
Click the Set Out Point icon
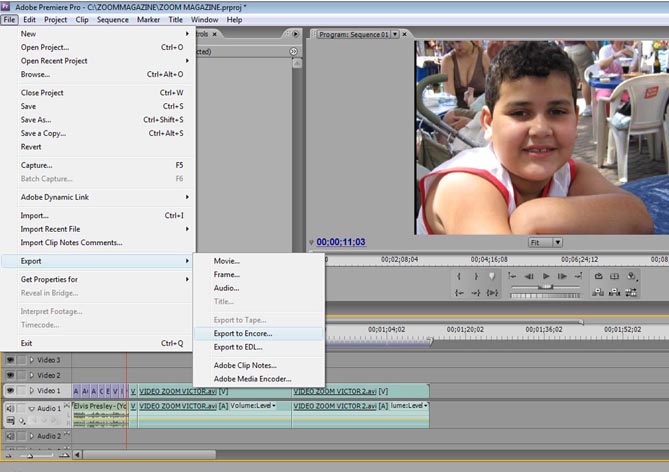pos(475,276)
